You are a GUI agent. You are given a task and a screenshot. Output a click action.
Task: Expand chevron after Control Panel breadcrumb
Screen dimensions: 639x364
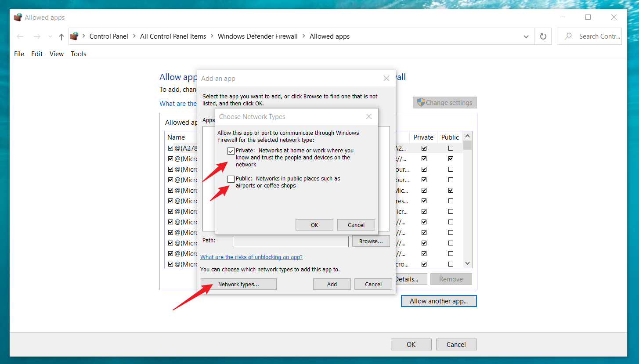[x=134, y=36]
